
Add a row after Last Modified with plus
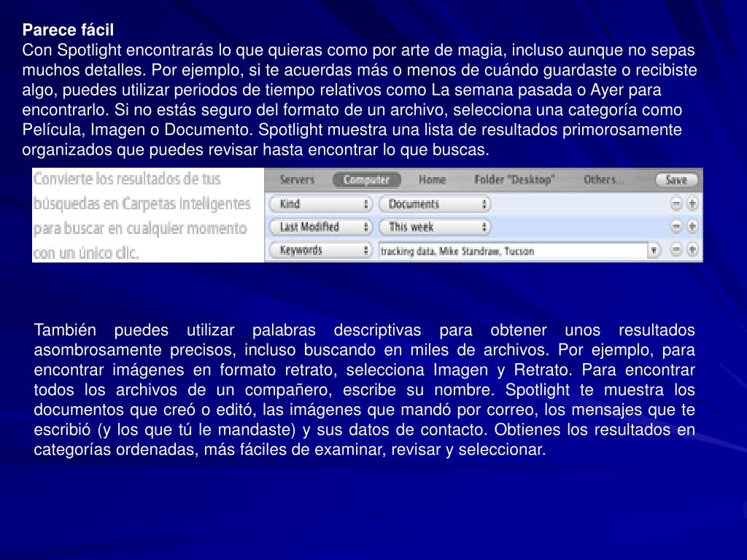coord(692,226)
